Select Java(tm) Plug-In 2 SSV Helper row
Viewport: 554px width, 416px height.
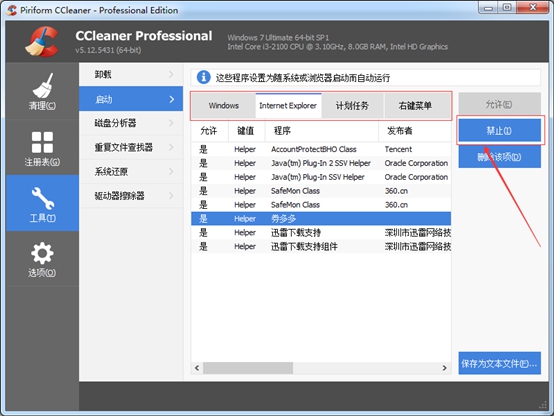[321, 163]
